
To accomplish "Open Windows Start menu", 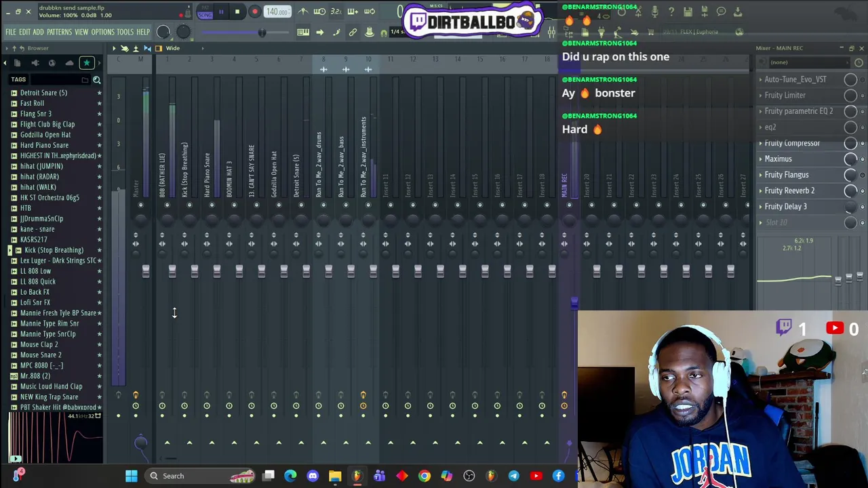I will (132, 476).
